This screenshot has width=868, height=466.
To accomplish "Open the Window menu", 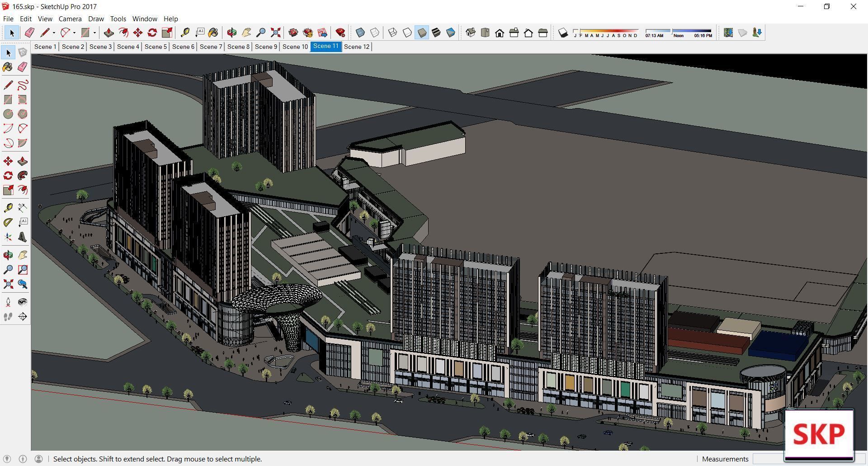I will 145,19.
